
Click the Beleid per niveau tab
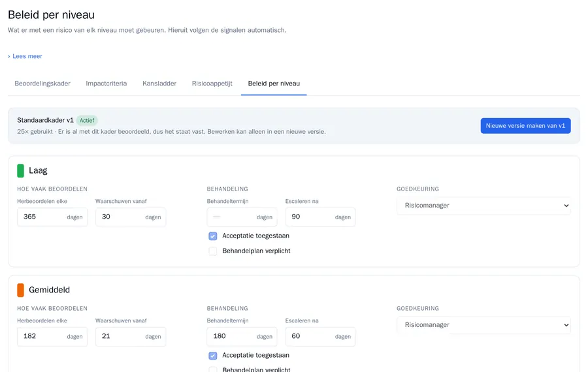pos(274,84)
